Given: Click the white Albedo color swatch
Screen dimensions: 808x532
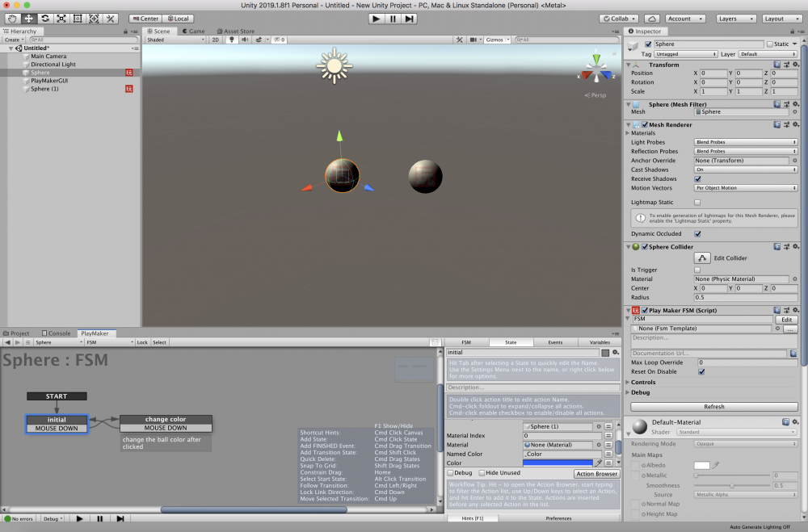Looking at the screenshot, I should point(702,466).
